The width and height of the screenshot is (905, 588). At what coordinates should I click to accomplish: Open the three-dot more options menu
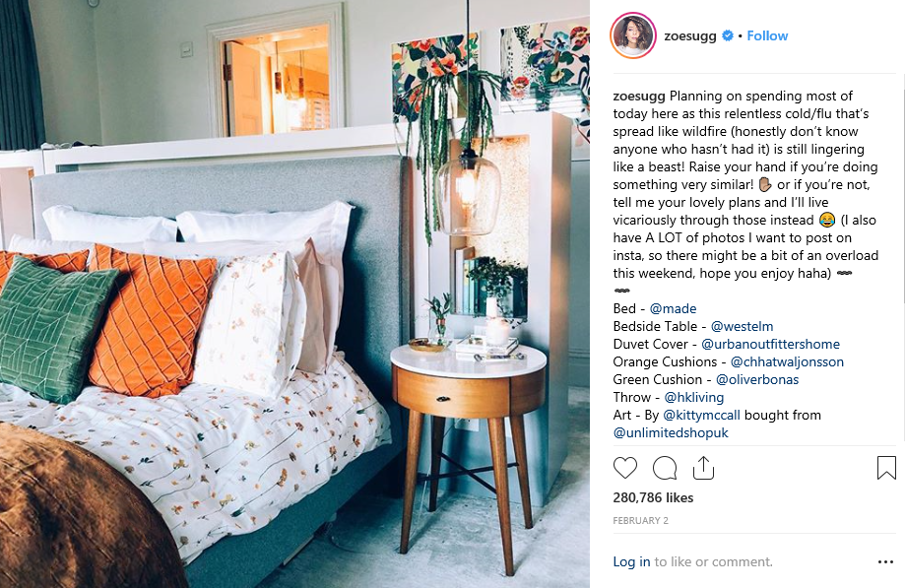tap(885, 562)
